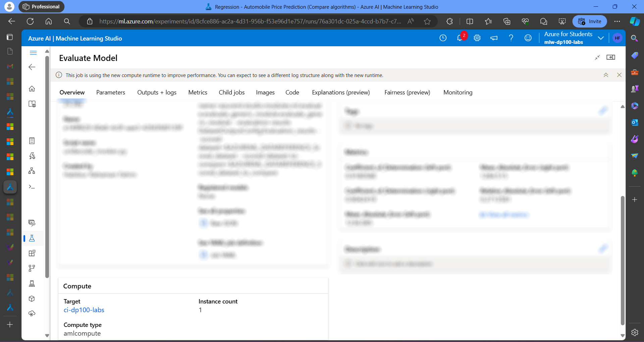Open the Prompt flow terminal icon

32,187
